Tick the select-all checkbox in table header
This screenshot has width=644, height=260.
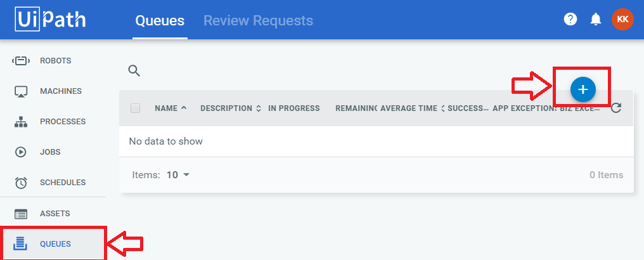pyautogui.click(x=136, y=108)
